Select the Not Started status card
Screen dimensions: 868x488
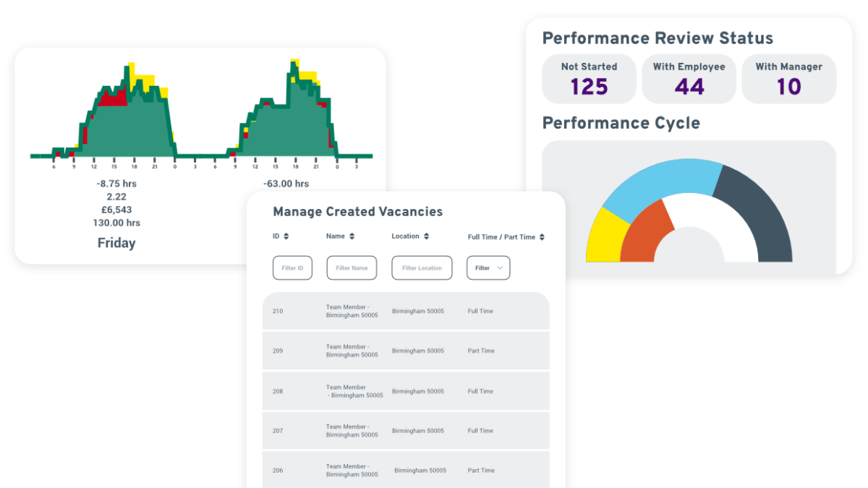(x=589, y=79)
